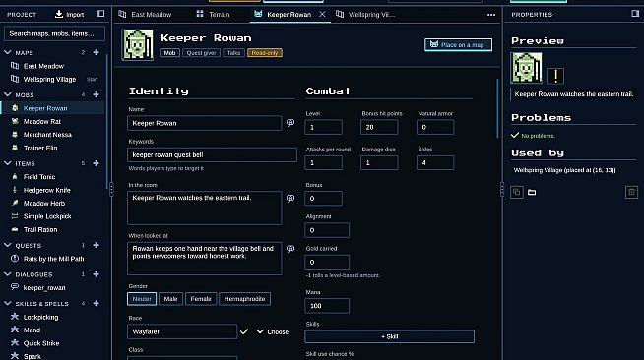Add a new skill or spell plus icon
The image size is (644, 360).
tap(97, 303)
